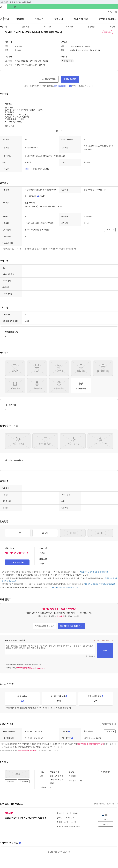Open the 직업 능력 개발 menu

(x=81, y=19)
